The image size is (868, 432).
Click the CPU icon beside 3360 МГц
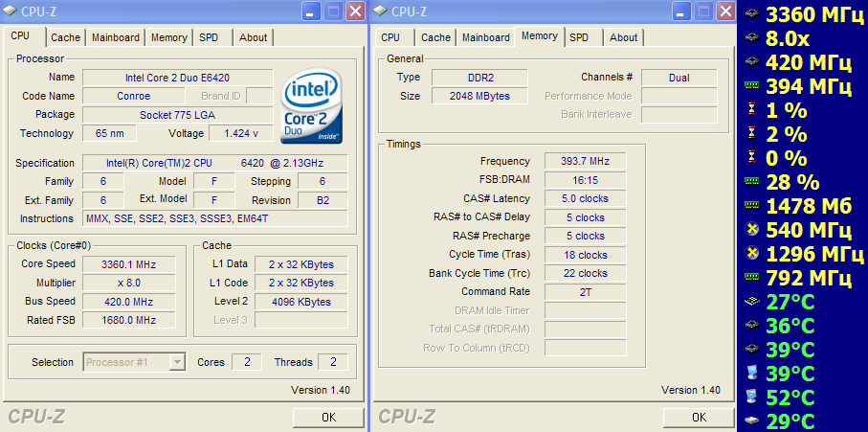[751, 14]
